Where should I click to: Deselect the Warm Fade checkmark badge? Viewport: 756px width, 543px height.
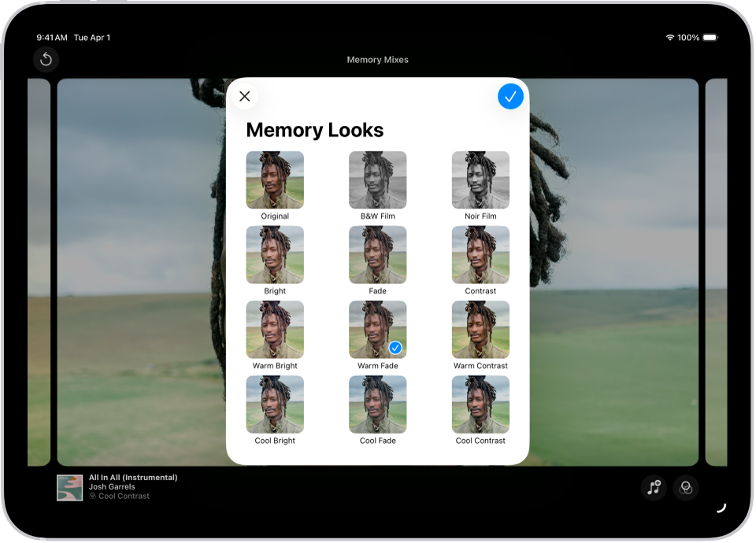(396, 347)
